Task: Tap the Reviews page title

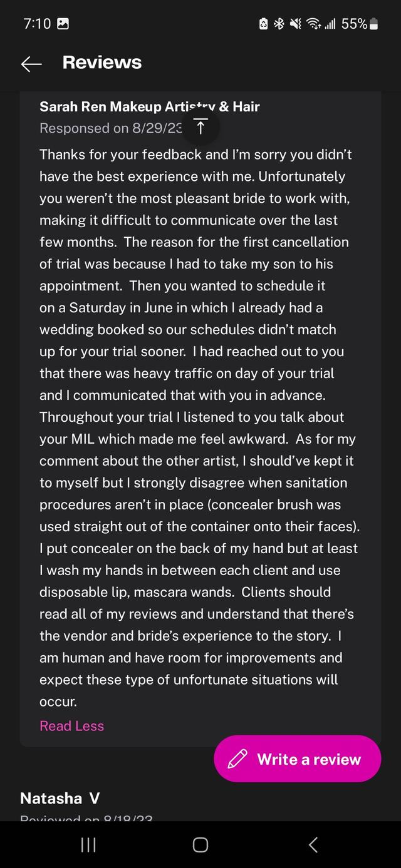Action: pos(102,63)
